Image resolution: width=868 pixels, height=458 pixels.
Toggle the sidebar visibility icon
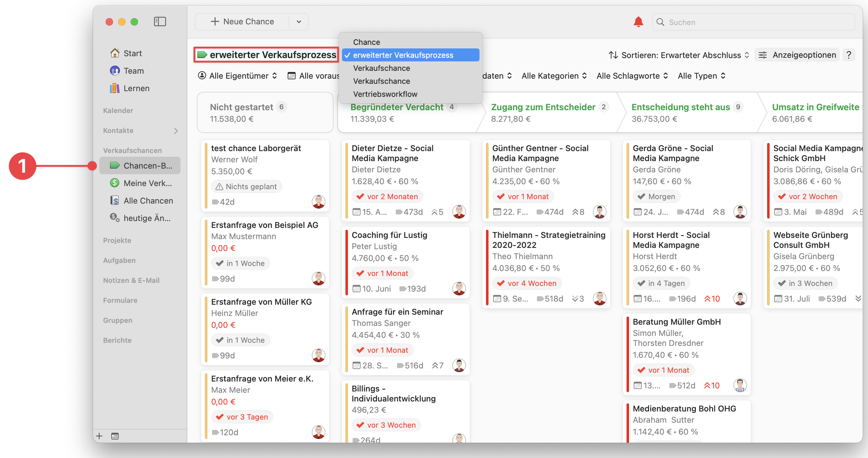click(160, 22)
